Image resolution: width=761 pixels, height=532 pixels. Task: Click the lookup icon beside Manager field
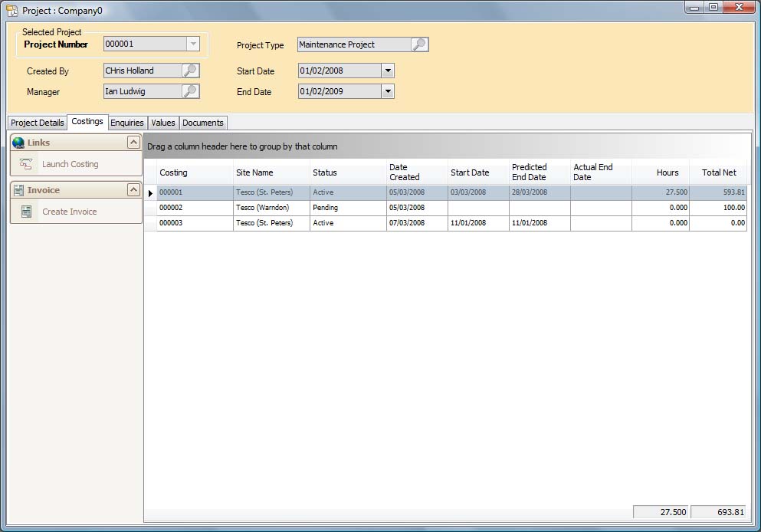pos(190,91)
